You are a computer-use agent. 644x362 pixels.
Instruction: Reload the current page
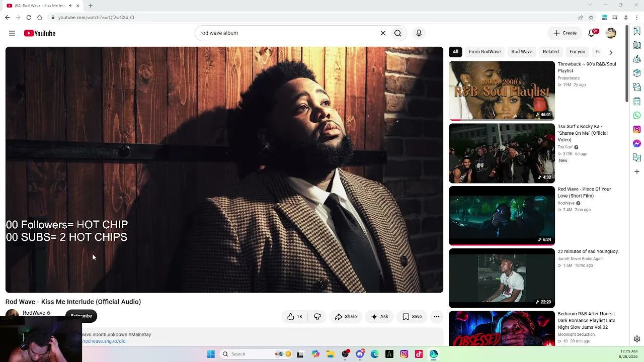pos(29,17)
